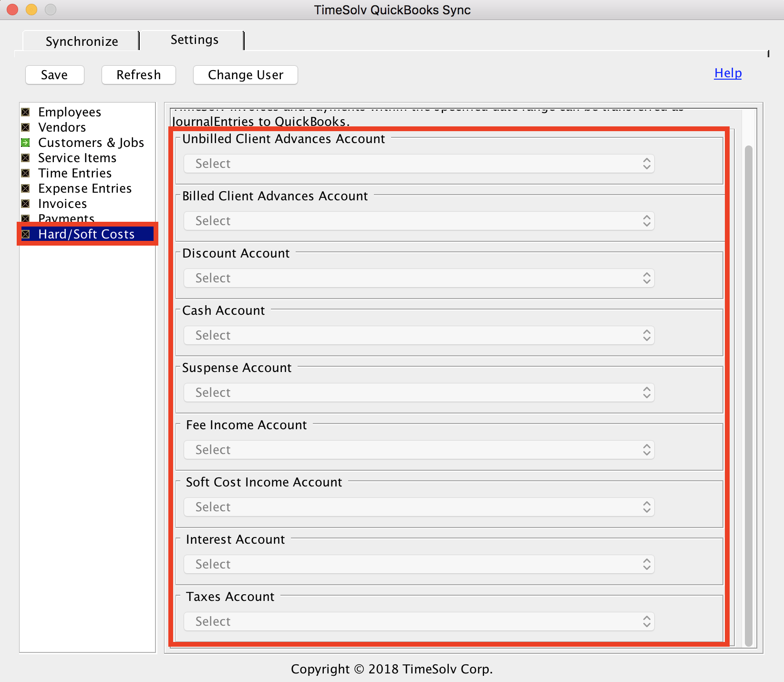Switch to the Synchronize tab
Viewport: 784px width, 682px height.
click(82, 41)
